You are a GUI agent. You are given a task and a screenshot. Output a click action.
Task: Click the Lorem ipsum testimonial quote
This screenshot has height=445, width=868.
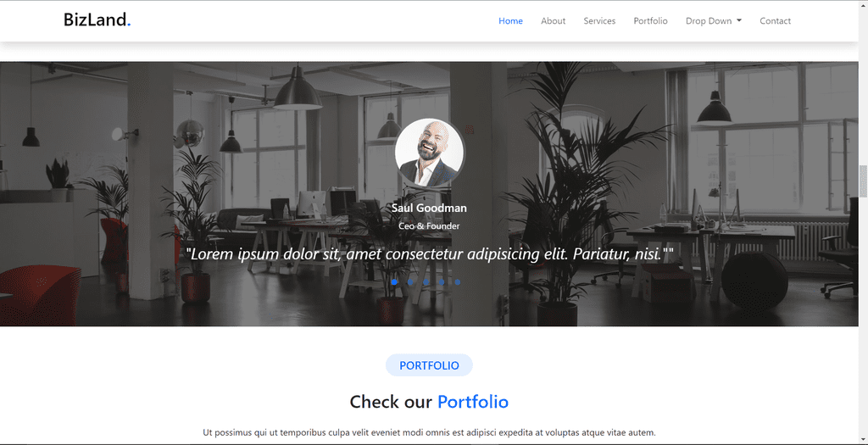coord(429,254)
